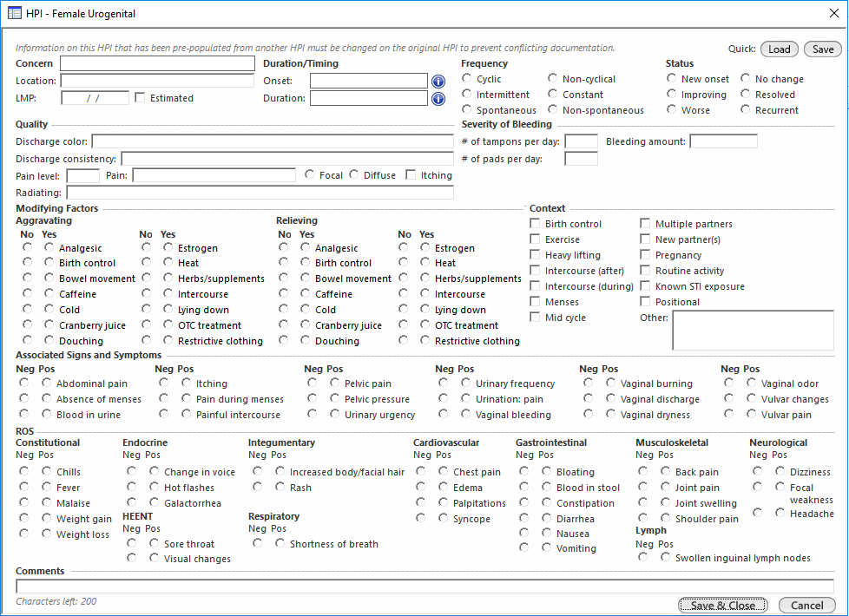
Task: Click the Location input field
Action: [x=157, y=81]
